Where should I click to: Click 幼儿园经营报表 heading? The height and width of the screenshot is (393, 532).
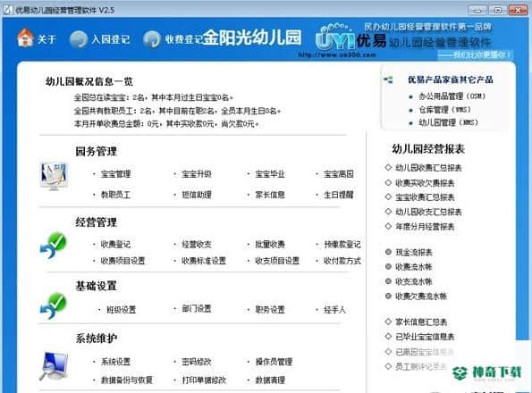428,149
